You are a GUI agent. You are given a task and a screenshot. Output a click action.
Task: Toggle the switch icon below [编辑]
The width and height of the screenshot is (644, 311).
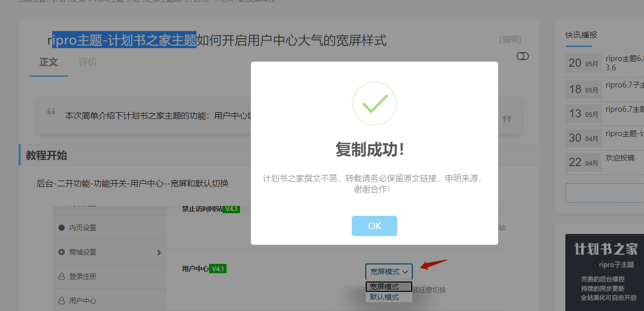click(522, 56)
